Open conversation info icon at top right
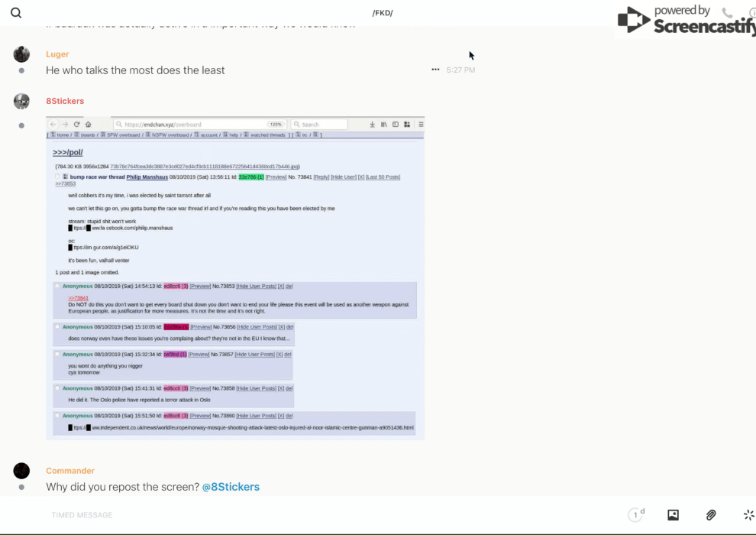Screen dimensions: 756x535 751,13
